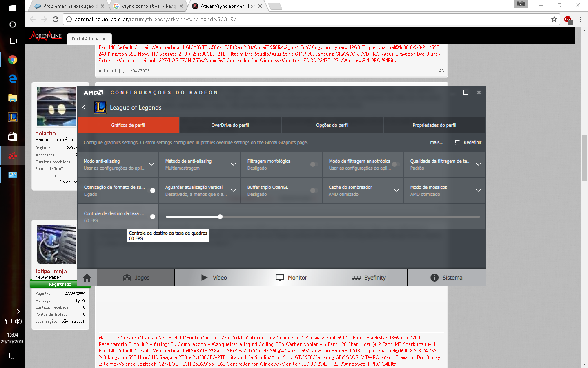Toggle Buffer triplo OpenGL switch
This screenshot has height=368, width=588.
coord(314,191)
